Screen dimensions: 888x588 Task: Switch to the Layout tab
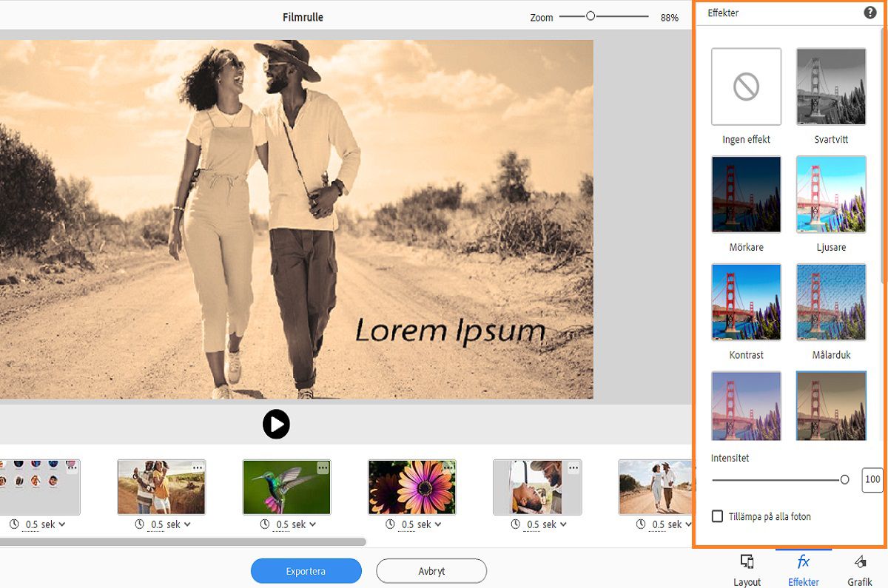(747, 569)
